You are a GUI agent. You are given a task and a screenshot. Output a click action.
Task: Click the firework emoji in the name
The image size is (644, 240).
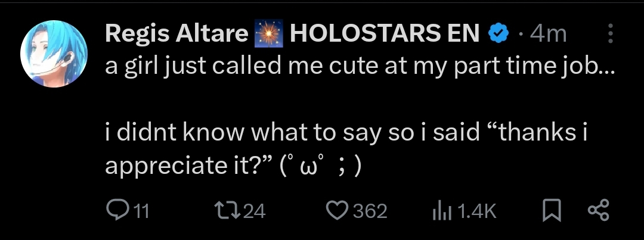click(x=268, y=35)
